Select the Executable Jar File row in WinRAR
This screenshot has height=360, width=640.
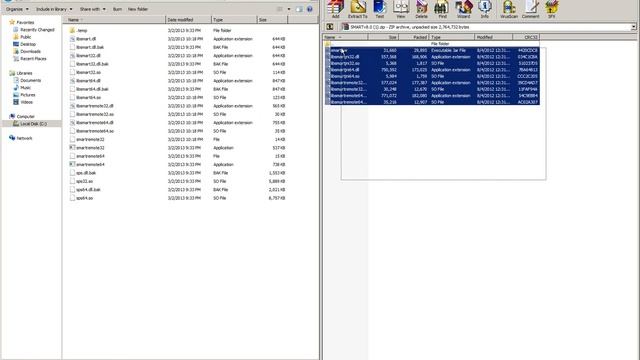click(x=432, y=50)
